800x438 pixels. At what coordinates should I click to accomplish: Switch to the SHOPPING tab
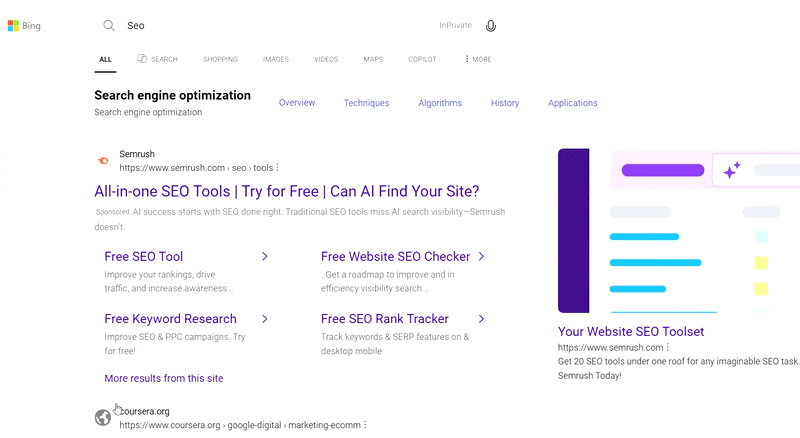pyautogui.click(x=220, y=59)
